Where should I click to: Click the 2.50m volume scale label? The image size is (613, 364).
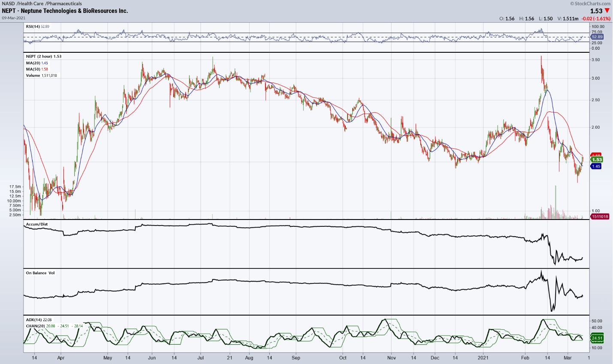pos(15,215)
